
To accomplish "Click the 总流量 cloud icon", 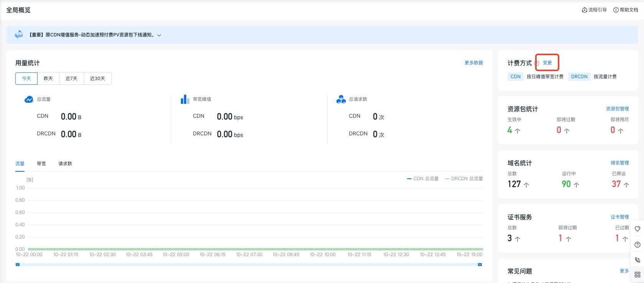I will pyautogui.click(x=29, y=99).
